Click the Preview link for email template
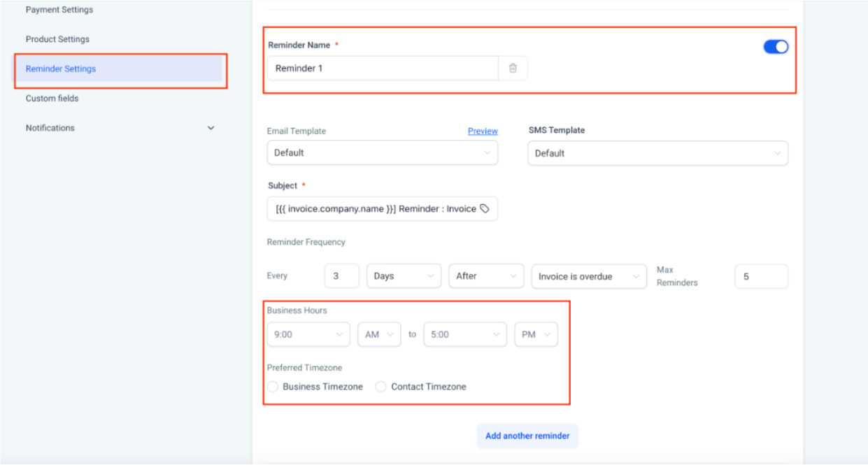The height and width of the screenshot is (465, 868). [x=483, y=131]
